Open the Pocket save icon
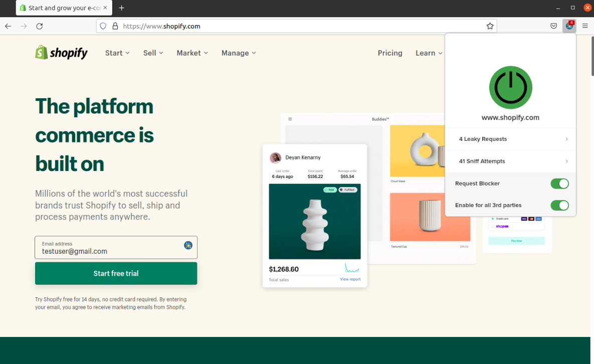Viewport: 594px width, 364px height. (x=553, y=26)
